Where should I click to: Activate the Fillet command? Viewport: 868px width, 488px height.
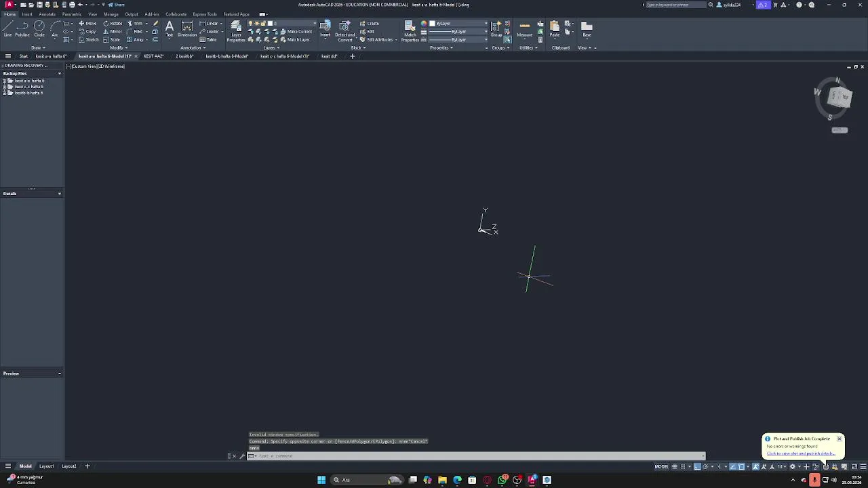[135, 31]
